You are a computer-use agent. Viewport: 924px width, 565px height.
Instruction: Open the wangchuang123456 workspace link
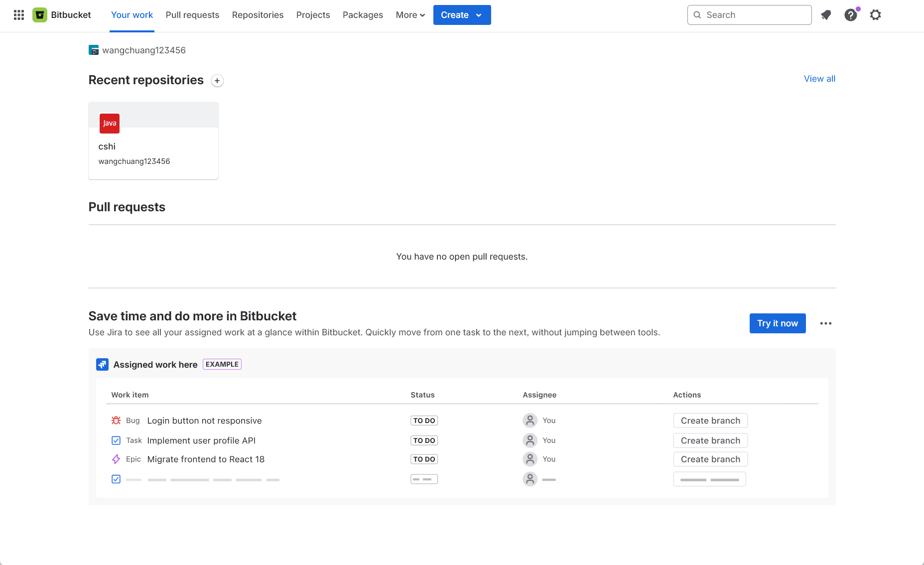click(x=144, y=50)
